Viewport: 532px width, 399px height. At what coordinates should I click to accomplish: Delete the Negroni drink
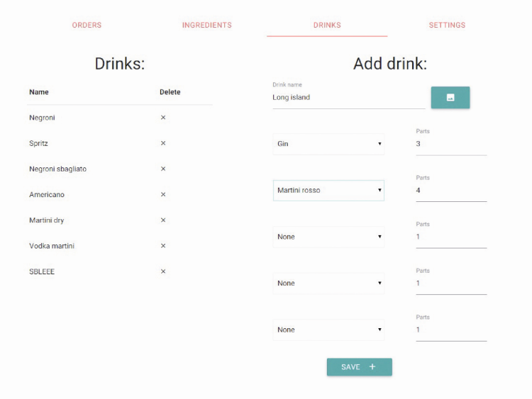point(163,118)
